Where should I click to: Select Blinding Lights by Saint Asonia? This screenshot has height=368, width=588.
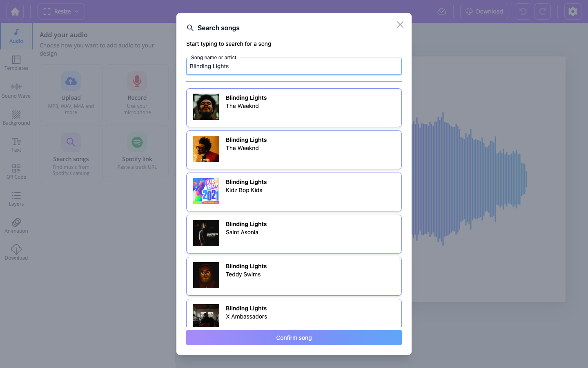(294, 234)
